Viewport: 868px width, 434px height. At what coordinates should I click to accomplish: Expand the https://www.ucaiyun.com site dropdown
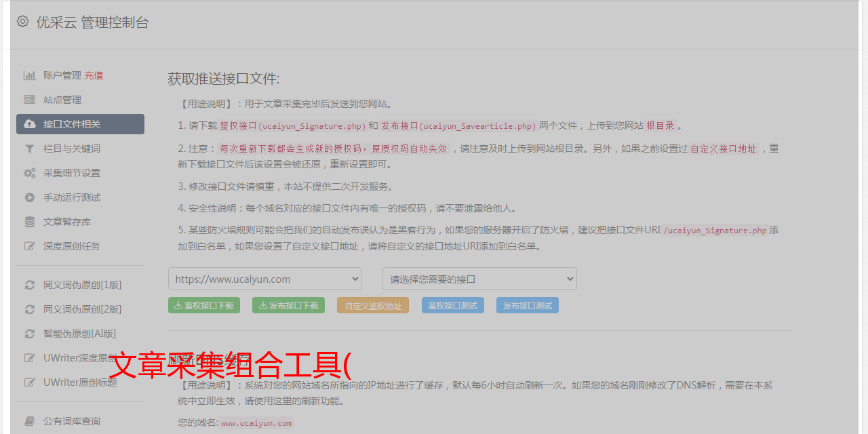click(x=265, y=279)
